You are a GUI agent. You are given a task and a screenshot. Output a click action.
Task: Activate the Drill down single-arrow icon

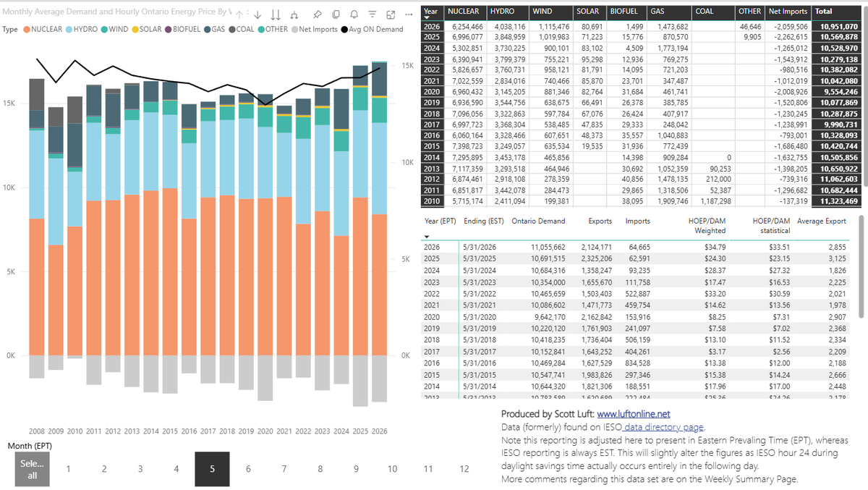(x=258, y=14)
